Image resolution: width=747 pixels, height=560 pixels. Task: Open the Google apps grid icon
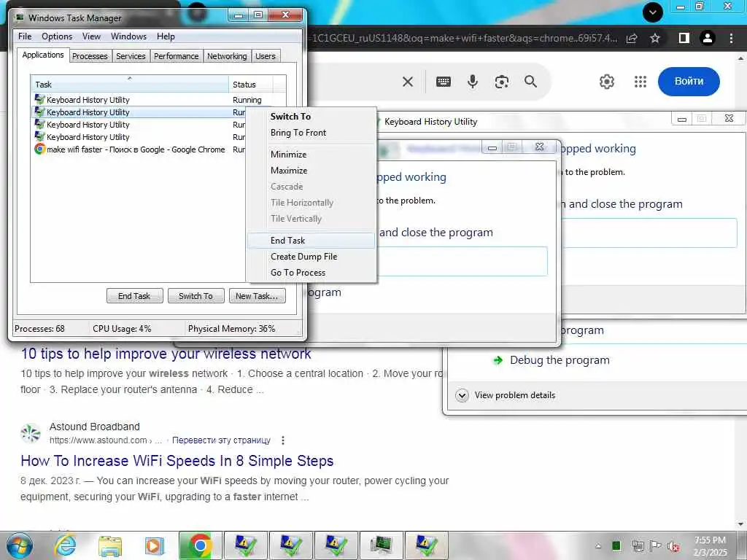pyautogui.click(x=640, y=82)
